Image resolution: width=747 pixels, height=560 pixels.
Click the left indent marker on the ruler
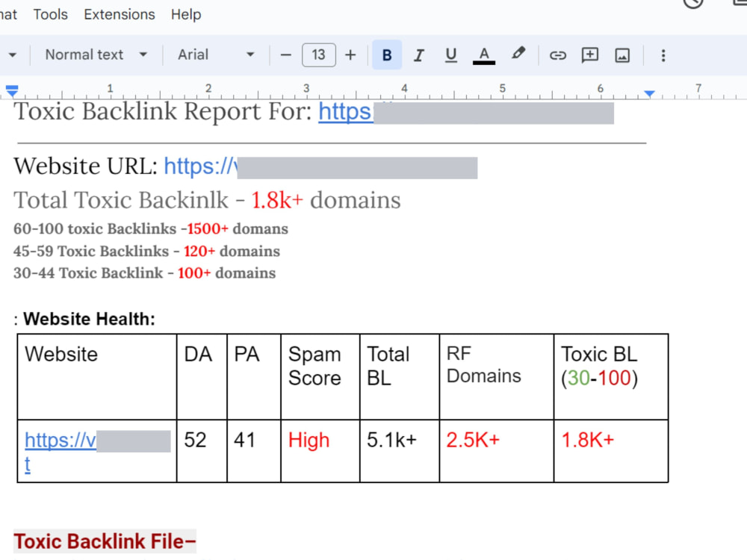[12, 90]
